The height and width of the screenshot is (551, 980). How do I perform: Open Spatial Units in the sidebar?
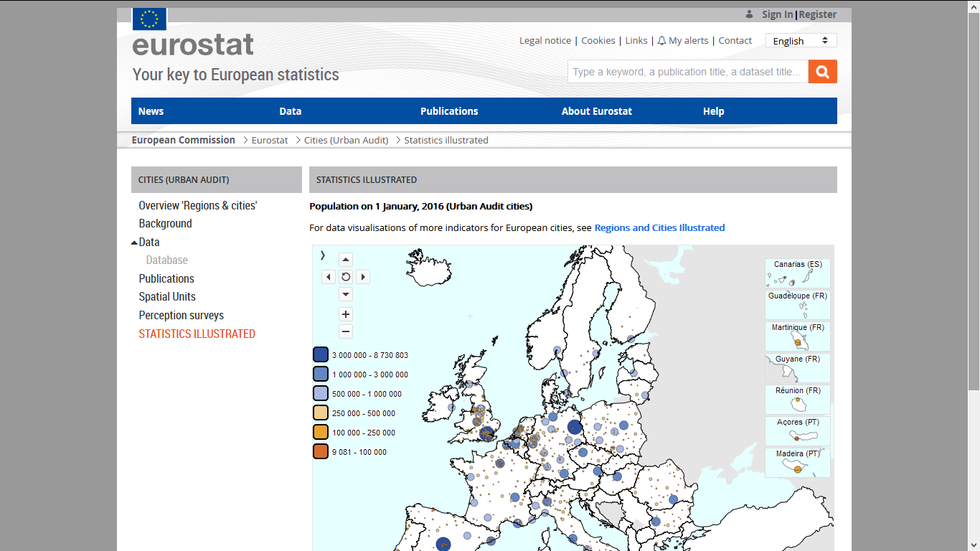tap(167, 297)
